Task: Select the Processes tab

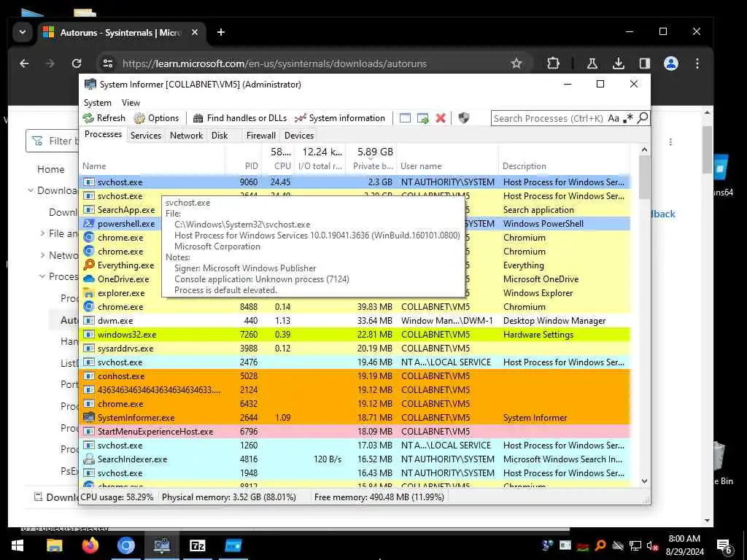Action: coord(103,134)
